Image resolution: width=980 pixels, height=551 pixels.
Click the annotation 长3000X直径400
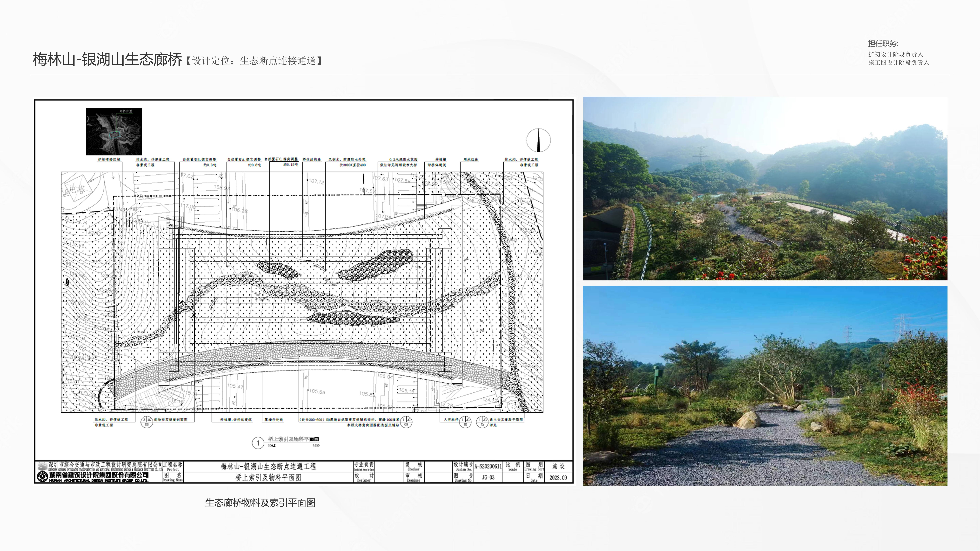click(x=353, y=165)
